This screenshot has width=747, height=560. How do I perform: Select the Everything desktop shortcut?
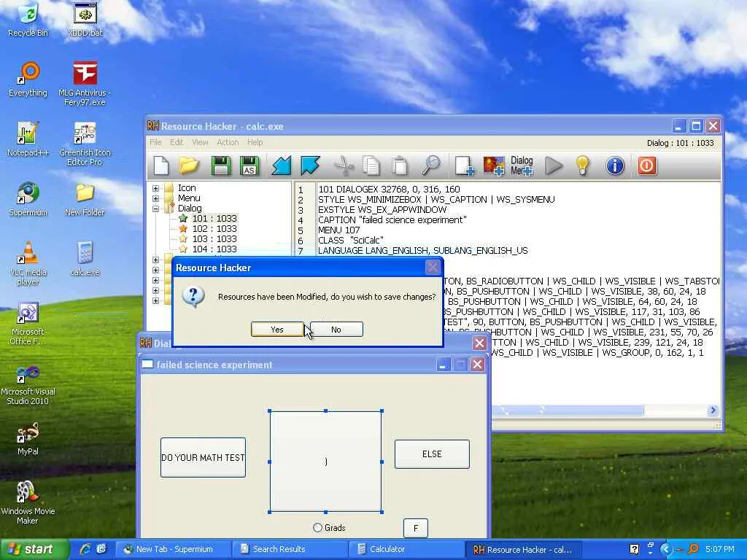click(x=28, y=79)
